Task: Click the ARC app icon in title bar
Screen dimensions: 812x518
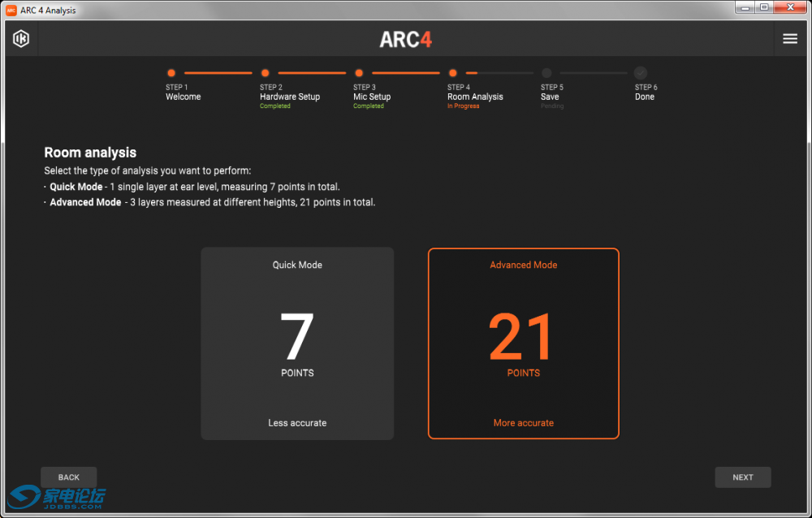Action: tap(11, 11)
